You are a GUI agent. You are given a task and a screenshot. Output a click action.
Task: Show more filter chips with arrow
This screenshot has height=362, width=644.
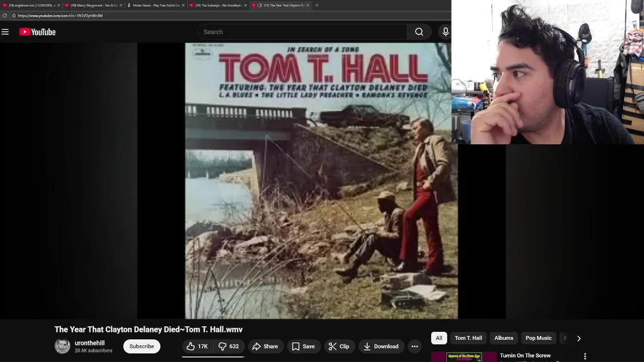[579, 338]
